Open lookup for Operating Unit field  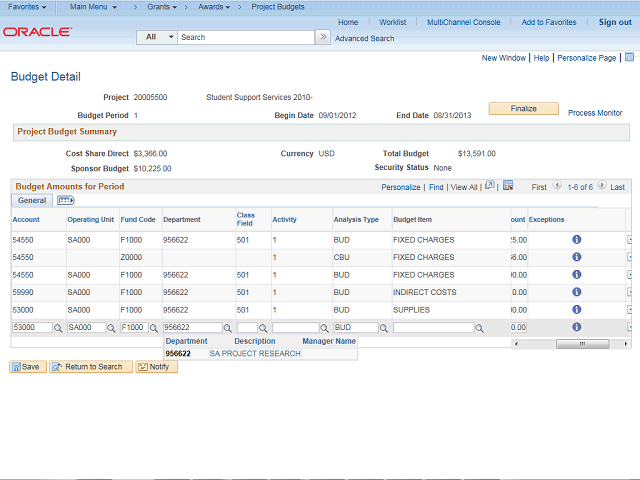pos(112,328)
